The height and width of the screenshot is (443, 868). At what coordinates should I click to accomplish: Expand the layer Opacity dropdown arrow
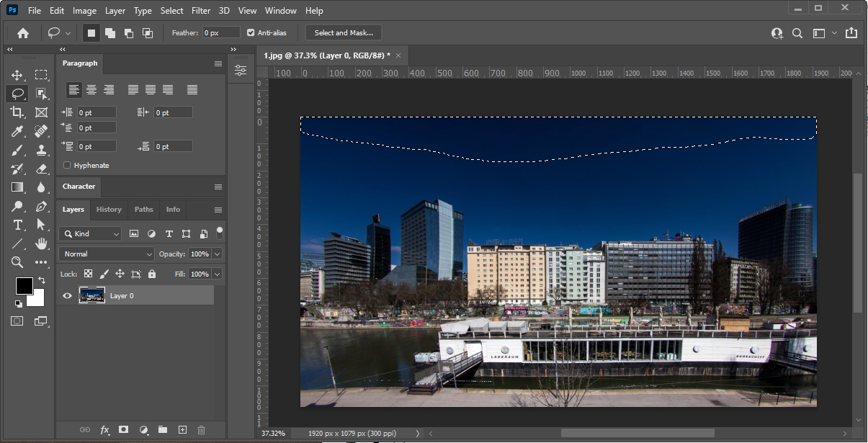[x=217, y=254]
